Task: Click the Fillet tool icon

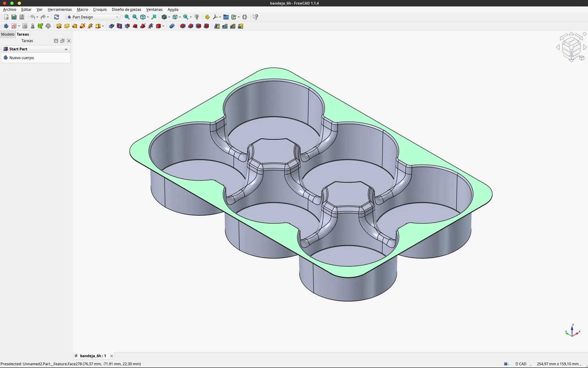Action: click(x=183, y=26)
